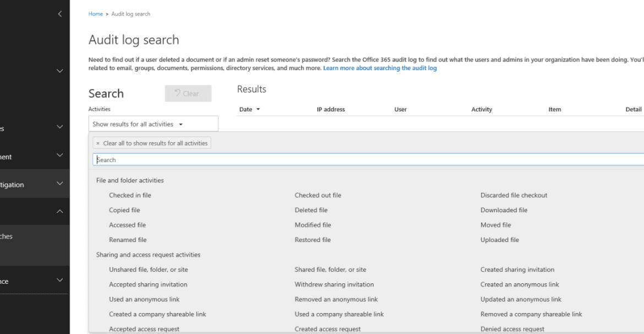Select the "Checked out file" activity
The width and height of the screenshot is (644, 334).
pyautogui.click(x=318, y=195)
